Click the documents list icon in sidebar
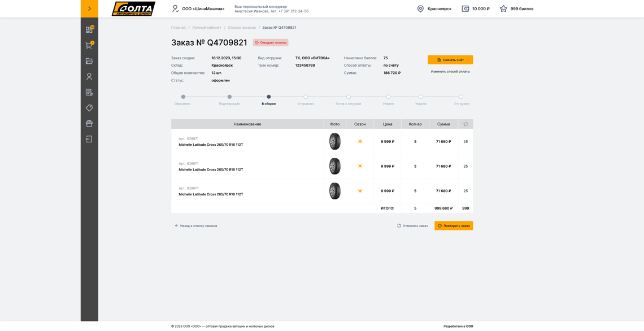 click(x=89, y=92)
